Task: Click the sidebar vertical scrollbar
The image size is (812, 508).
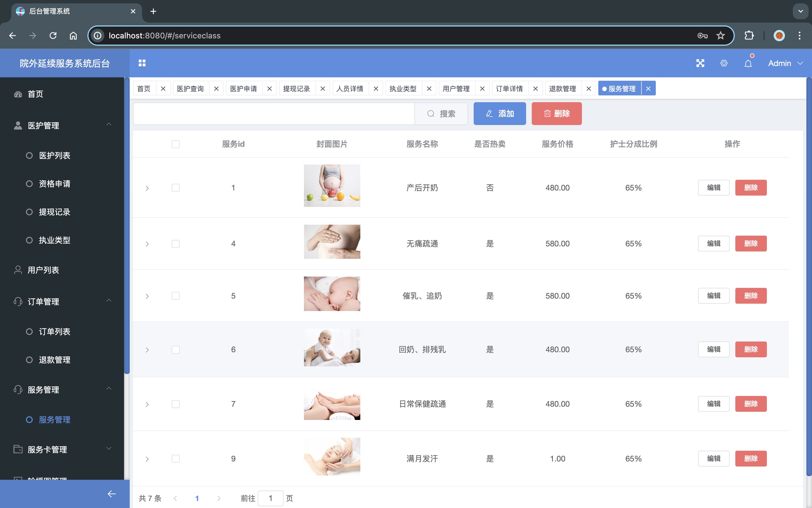Action: pyautogui.click(x=127, y=226)
